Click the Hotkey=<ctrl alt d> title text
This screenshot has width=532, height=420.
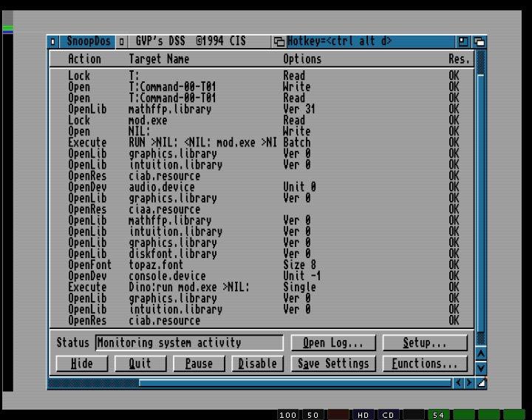pyautogui.click(x=339, y=41)
